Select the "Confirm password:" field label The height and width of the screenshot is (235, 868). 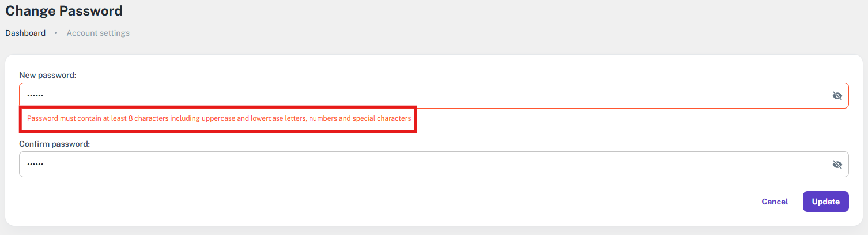pos(54,144)
